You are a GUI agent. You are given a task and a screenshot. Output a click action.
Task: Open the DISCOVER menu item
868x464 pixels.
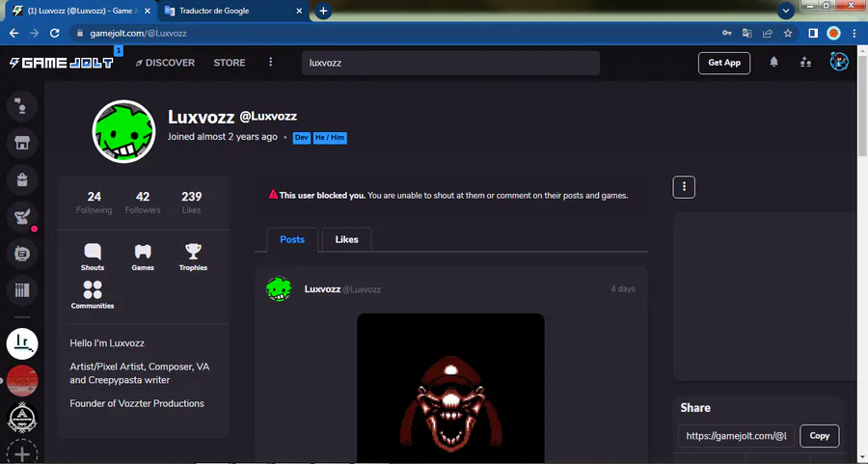pyautogui.click(x=165, y=63)
